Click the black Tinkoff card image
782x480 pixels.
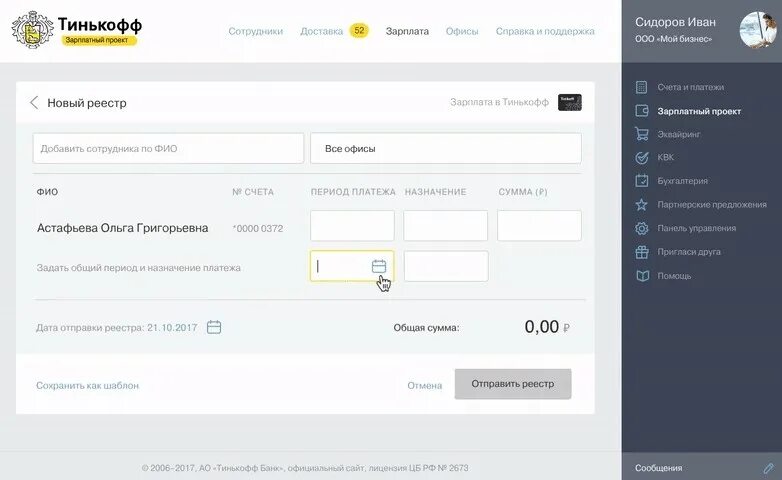tap(570, 102)
